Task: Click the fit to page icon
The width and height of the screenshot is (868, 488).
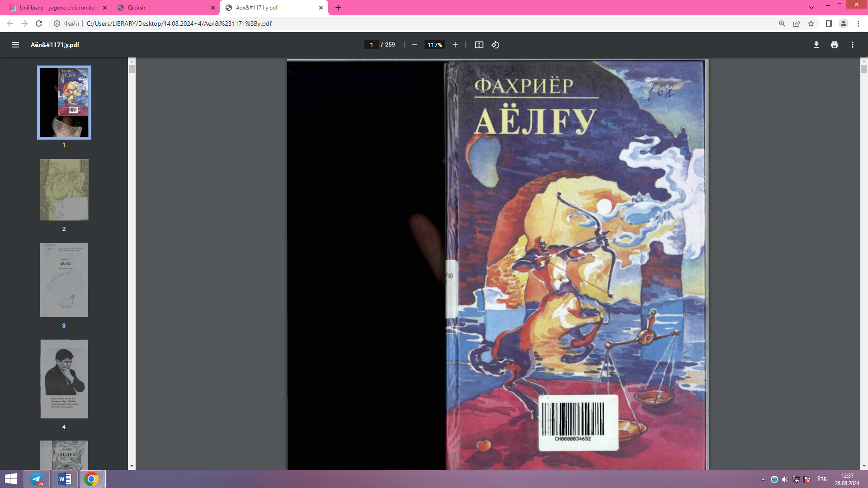Action: tap(479, 45)
